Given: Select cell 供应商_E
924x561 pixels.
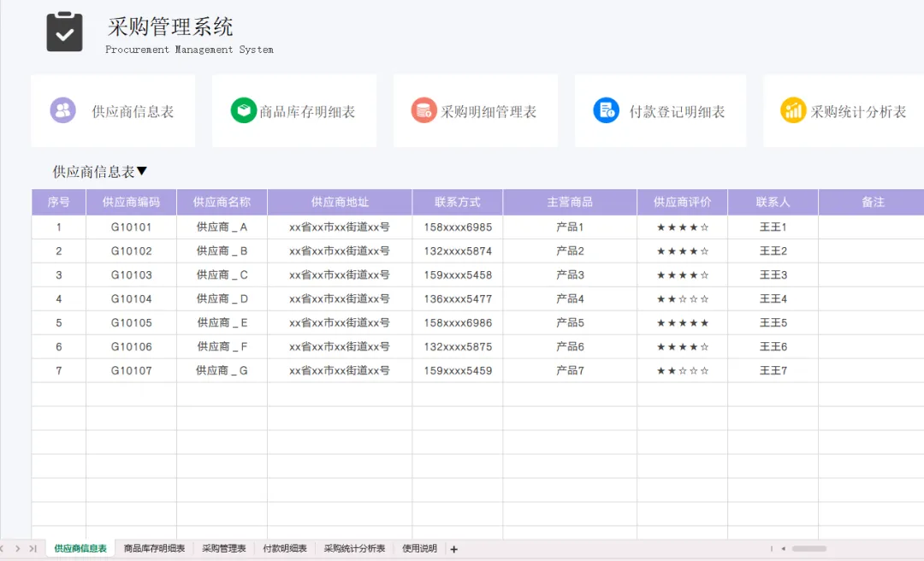Looking at the screenshot, I should click(222, 323).
